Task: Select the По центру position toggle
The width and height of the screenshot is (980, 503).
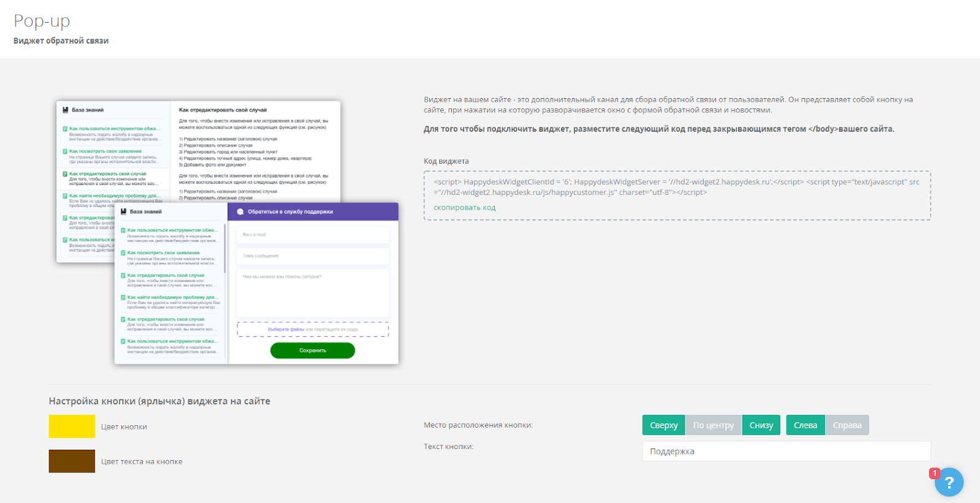Action: click(714, 425)
